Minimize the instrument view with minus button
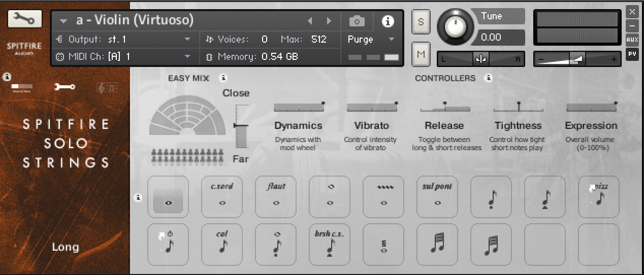Viewport: 644px width, 275px height. pos(632,25)
